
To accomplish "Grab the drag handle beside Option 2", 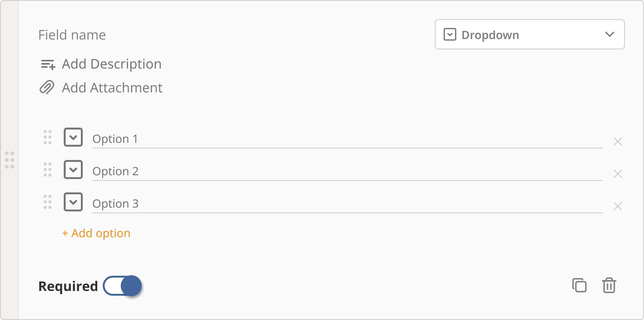I will pos(48,170).
